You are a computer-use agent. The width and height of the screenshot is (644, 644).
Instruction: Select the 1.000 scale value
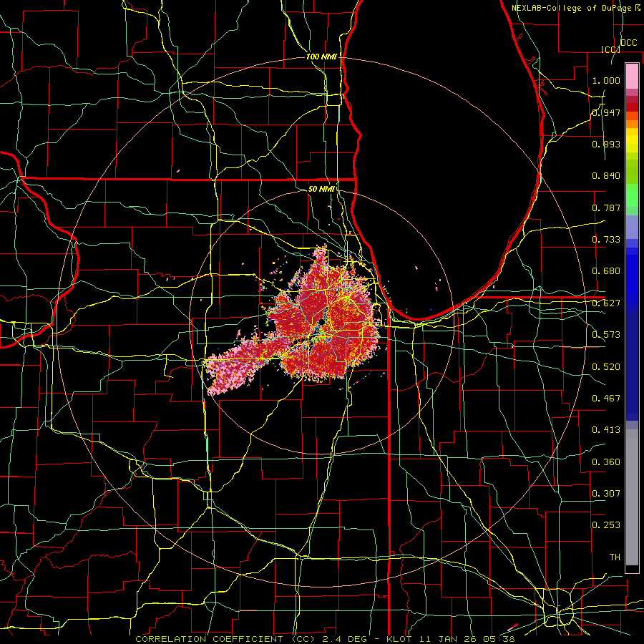(x=606, y=80)
